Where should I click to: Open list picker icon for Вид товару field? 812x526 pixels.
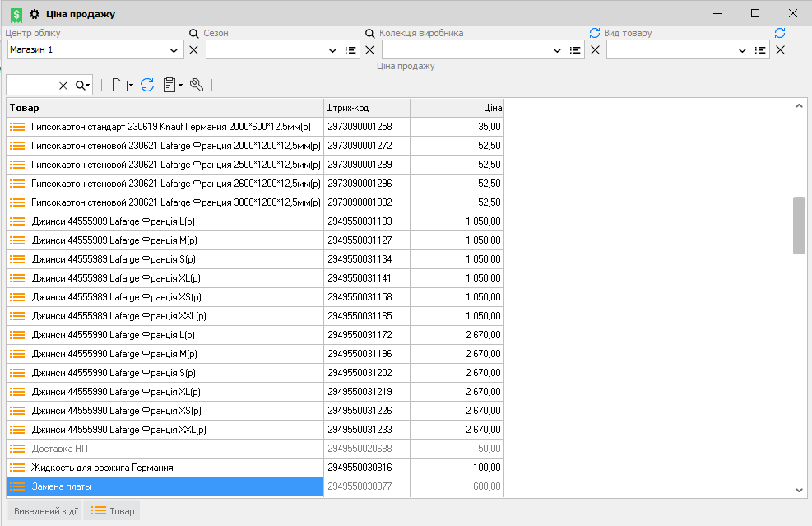761,50
